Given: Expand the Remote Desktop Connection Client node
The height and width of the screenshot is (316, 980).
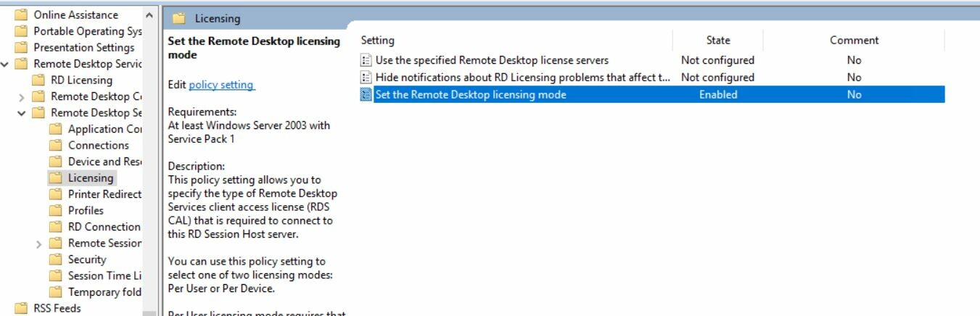Looking at the screenshot, I should click(22, 96).
